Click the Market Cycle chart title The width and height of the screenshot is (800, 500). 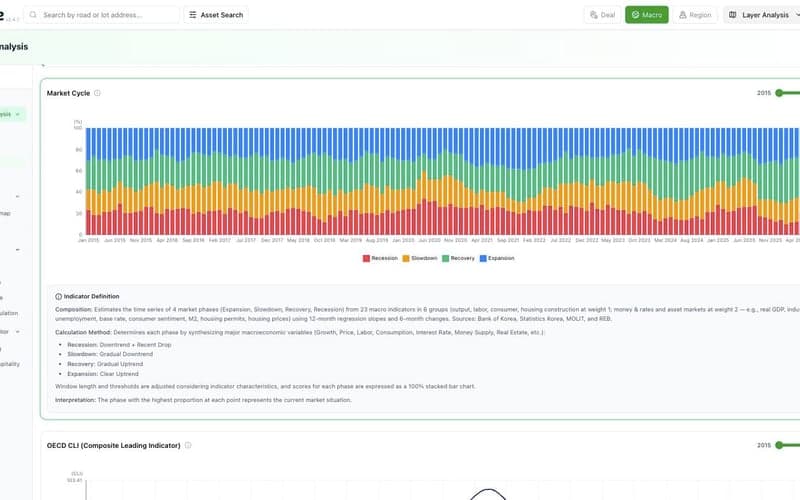tap(68, 93)
